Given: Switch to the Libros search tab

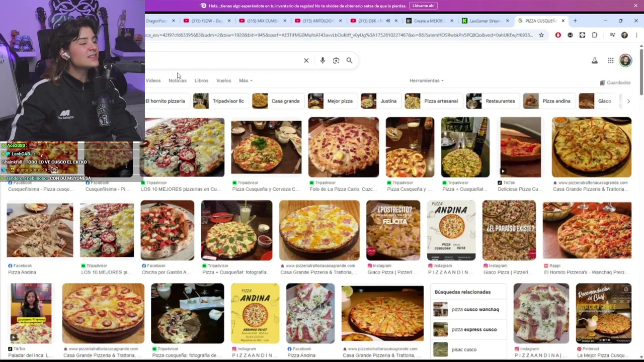Looking at the screenshot, I should tap(201, 80).
